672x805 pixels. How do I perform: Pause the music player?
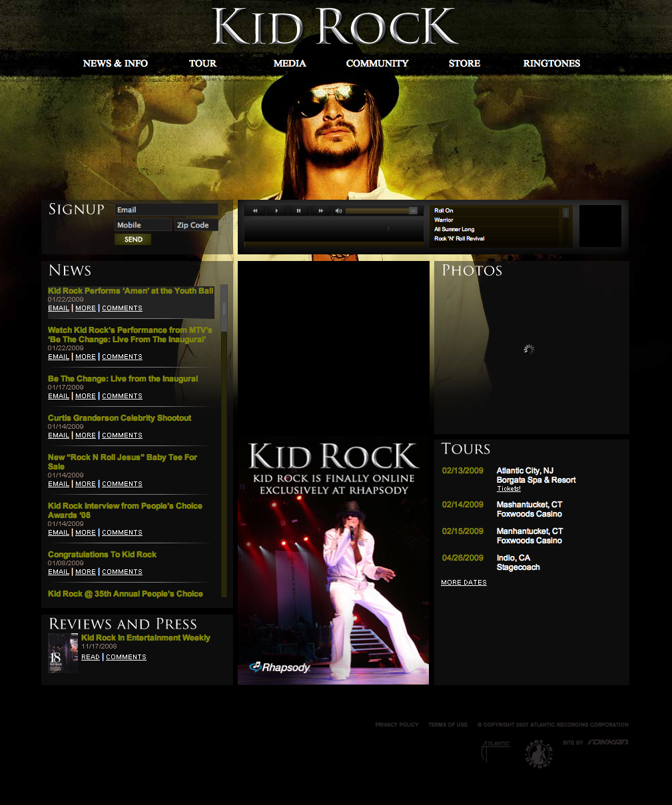298,210
